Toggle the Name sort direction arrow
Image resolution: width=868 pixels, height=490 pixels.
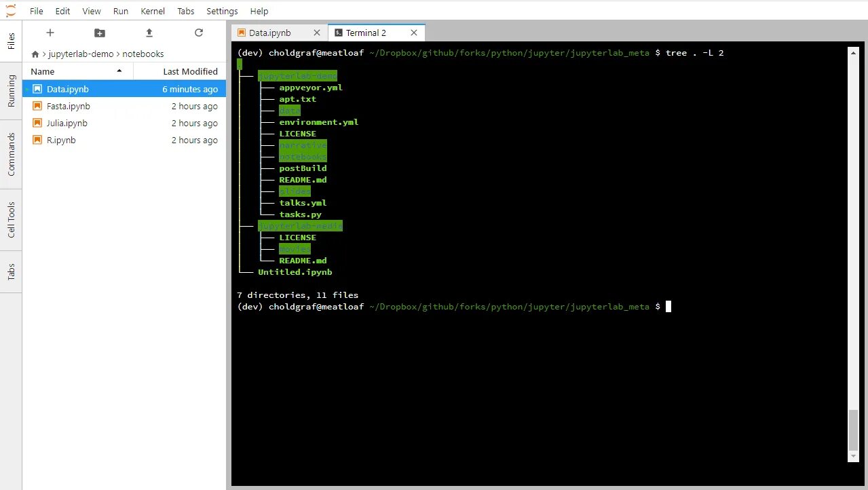point(119,71)
